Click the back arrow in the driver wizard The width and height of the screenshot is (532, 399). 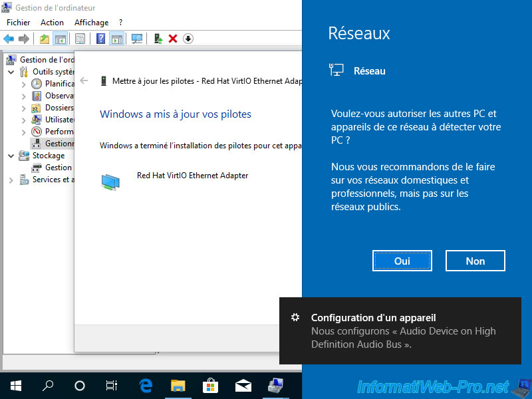(84, 80)
